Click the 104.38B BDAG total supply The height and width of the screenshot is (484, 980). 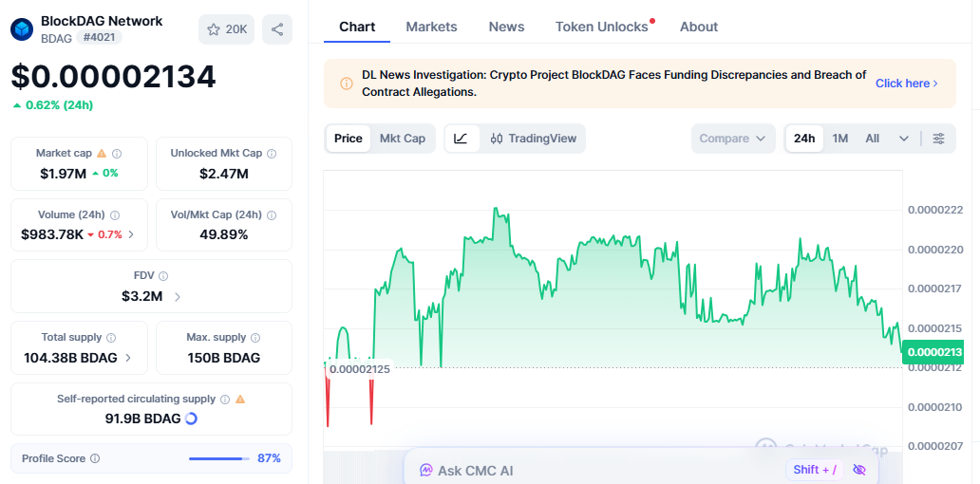coord(70,358)
